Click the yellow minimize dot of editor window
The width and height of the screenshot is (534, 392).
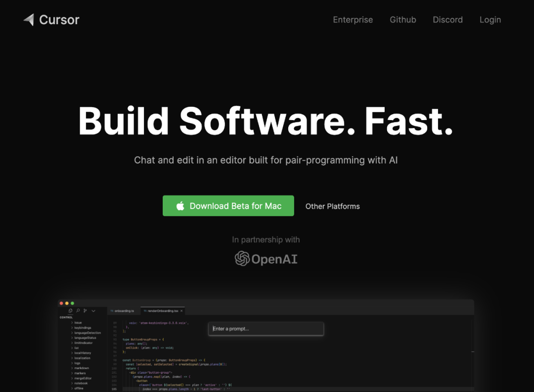tap(67, 303)
